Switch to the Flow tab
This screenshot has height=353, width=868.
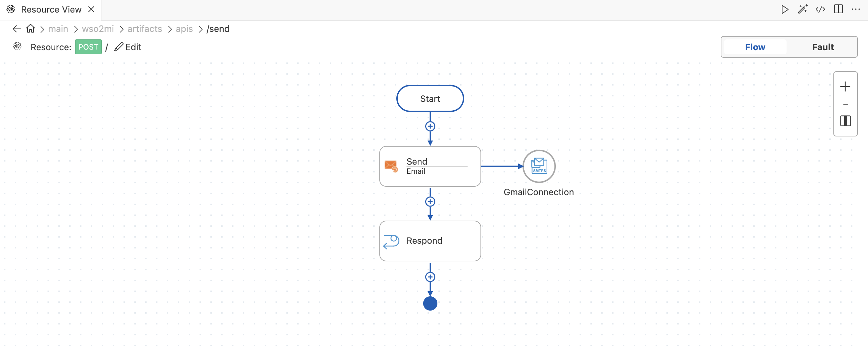[x=755, y=47]
